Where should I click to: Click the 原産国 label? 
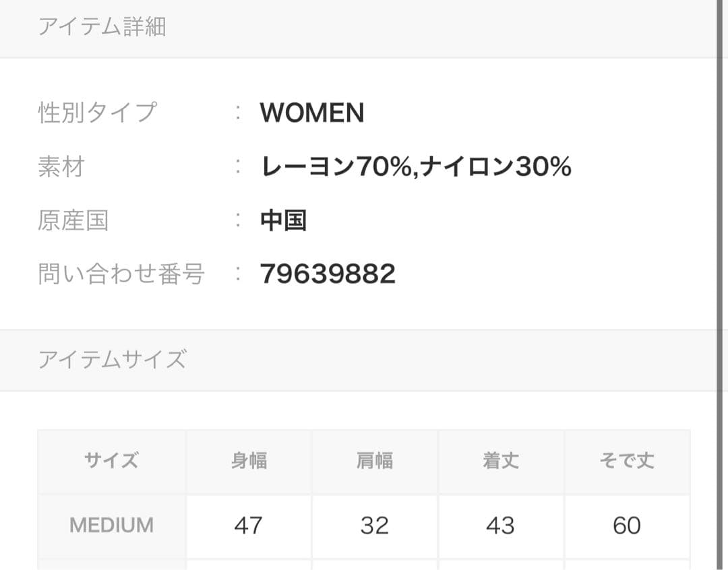coord(73,220)
